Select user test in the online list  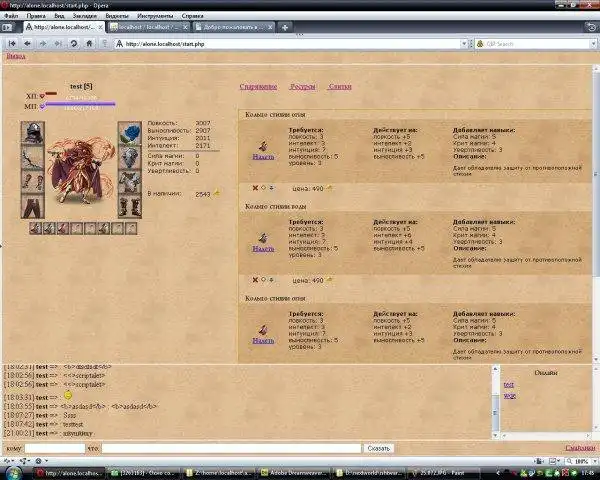click(x=509, y=385)
